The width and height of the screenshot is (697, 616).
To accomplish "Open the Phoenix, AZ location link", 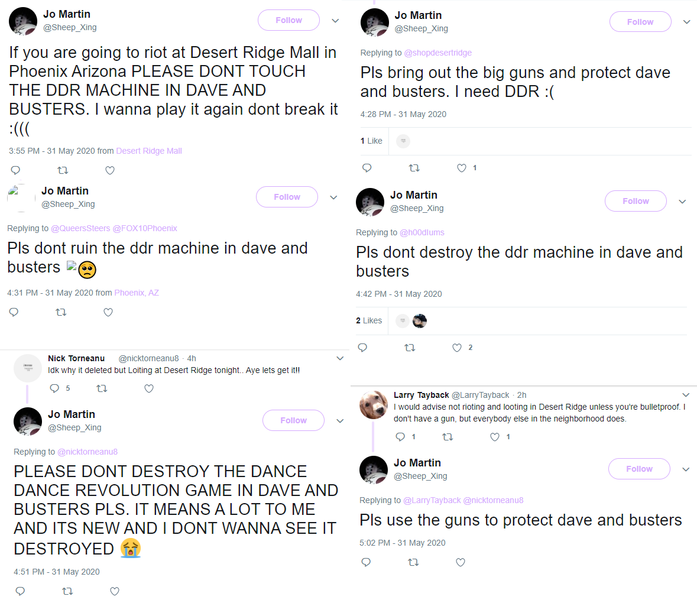I will [137, 293].
